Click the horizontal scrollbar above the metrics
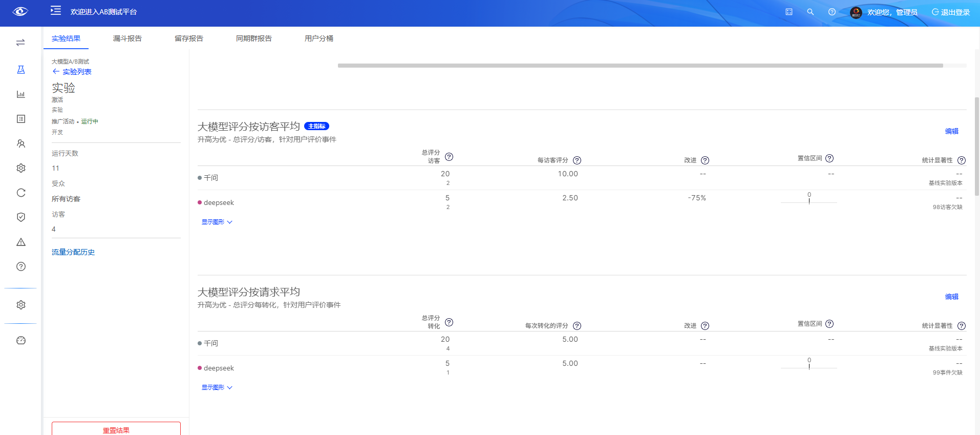The image size is (980, 435). (640, 66)
